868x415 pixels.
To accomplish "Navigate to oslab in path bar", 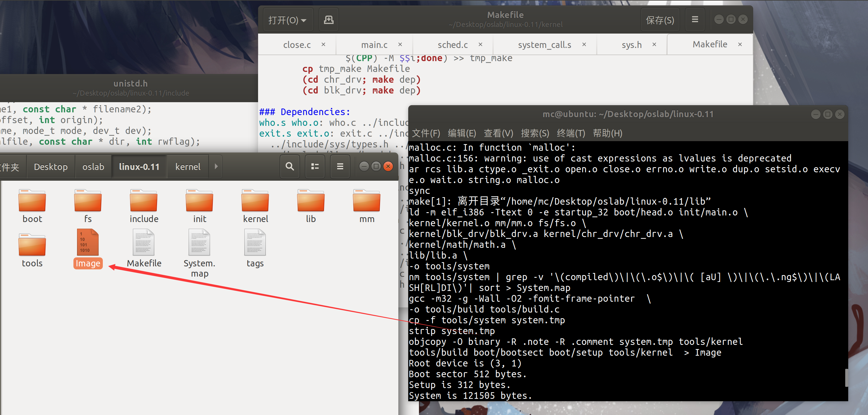I will pyautogui.click(x=93, y=167).
